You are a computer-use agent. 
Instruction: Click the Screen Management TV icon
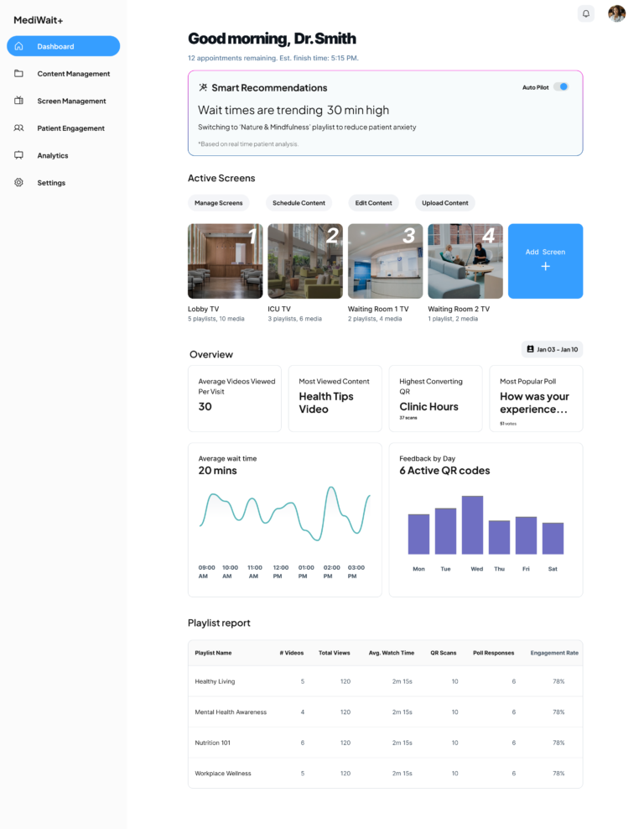(x=19, y=101)
